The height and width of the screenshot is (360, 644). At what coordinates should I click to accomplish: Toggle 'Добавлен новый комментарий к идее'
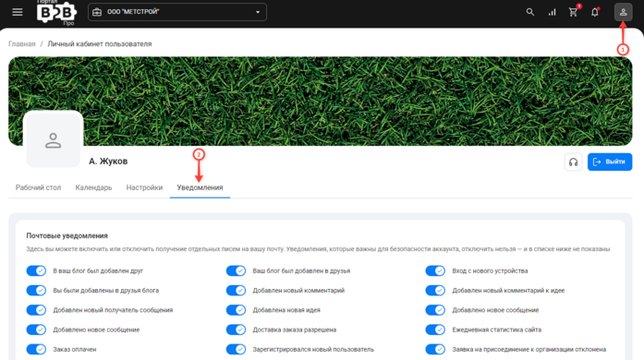click(435, 291)
